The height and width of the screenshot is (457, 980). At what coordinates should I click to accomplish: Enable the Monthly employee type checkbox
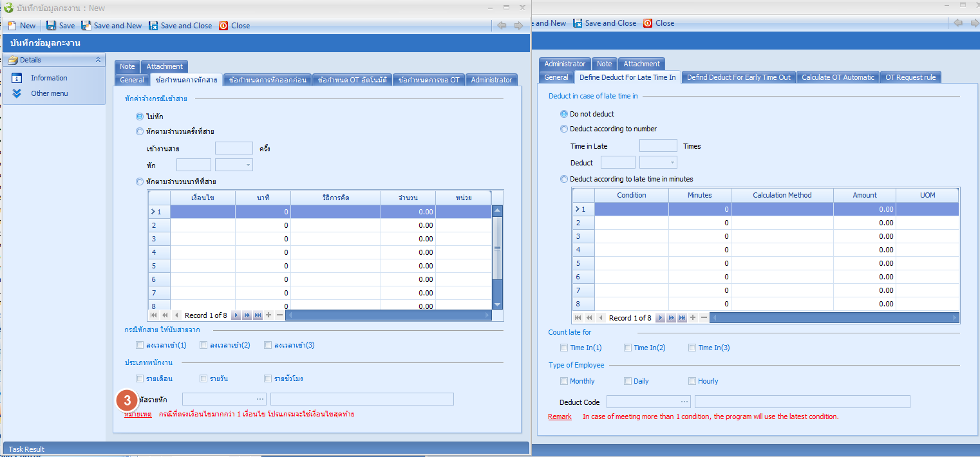pos(565,381)
